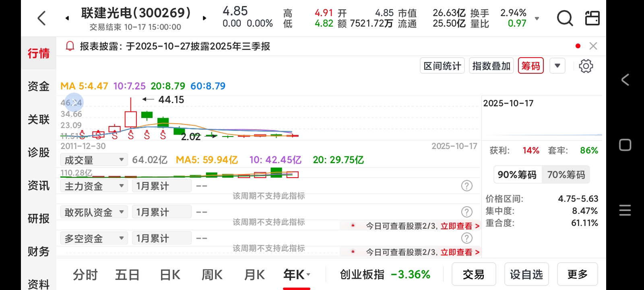Click 立即查看 link in 多空资金 row
Screen dimensions: 644x290
click(460, 252)
